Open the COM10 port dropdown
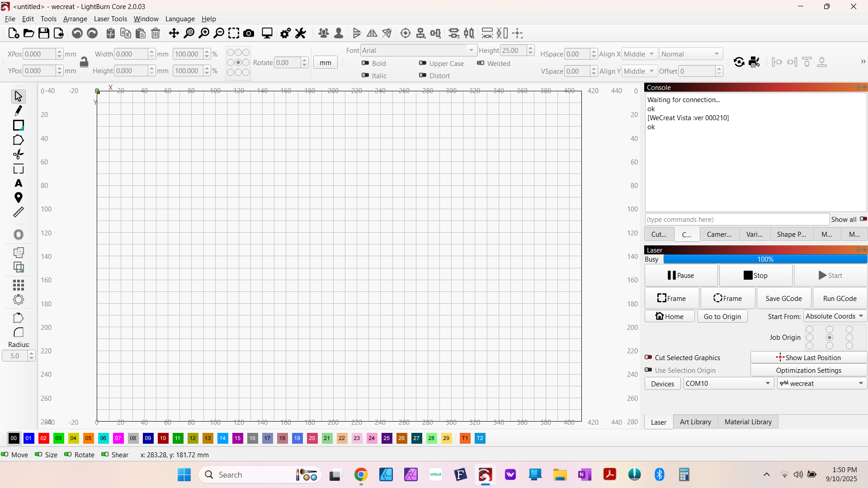This screenshot has height=488, width=868. (728, 384)
